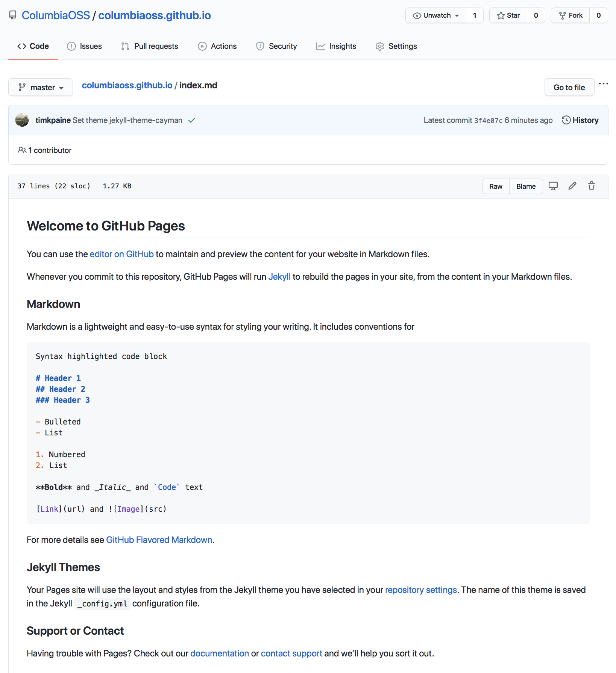This screenshot has height=673, width=616.
Task: Click the _config.yml inline code
Action: tap(102, 603)
